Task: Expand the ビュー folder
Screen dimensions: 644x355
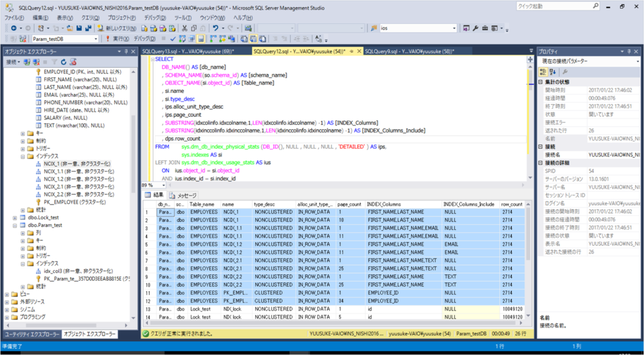Action: pyautogui.click(x=8, y=294)
